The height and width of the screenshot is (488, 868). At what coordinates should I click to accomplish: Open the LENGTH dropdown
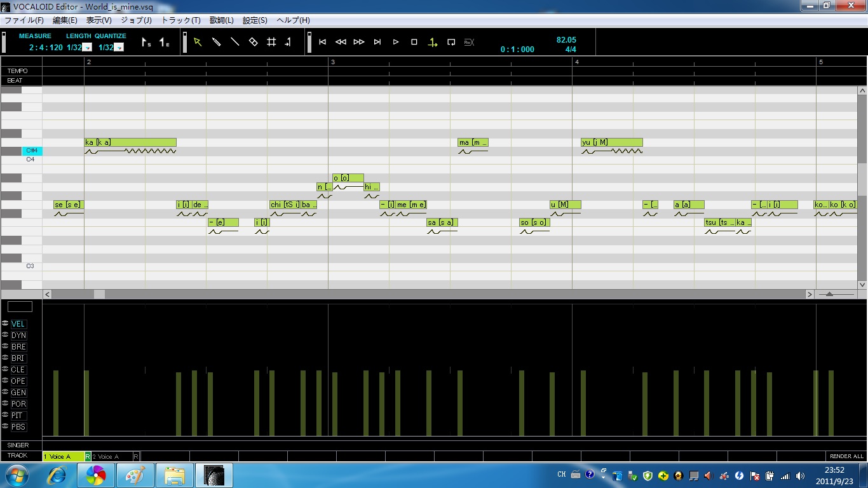coord(87,48)
